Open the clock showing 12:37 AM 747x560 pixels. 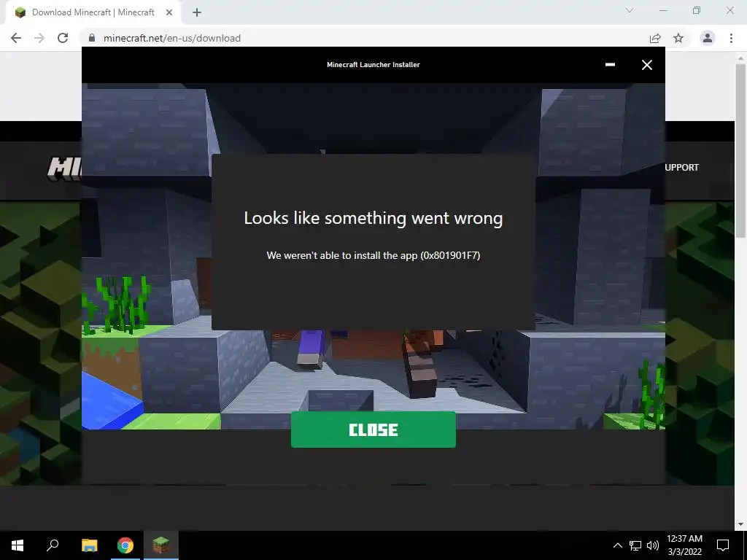(x=684, y=545)
